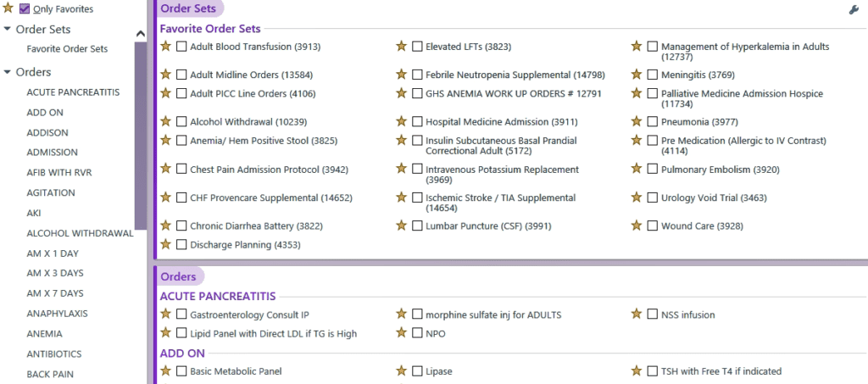Click star next to Discharge Planning
This screenshot has width=868, height=384.
click(x=165, y=244)
